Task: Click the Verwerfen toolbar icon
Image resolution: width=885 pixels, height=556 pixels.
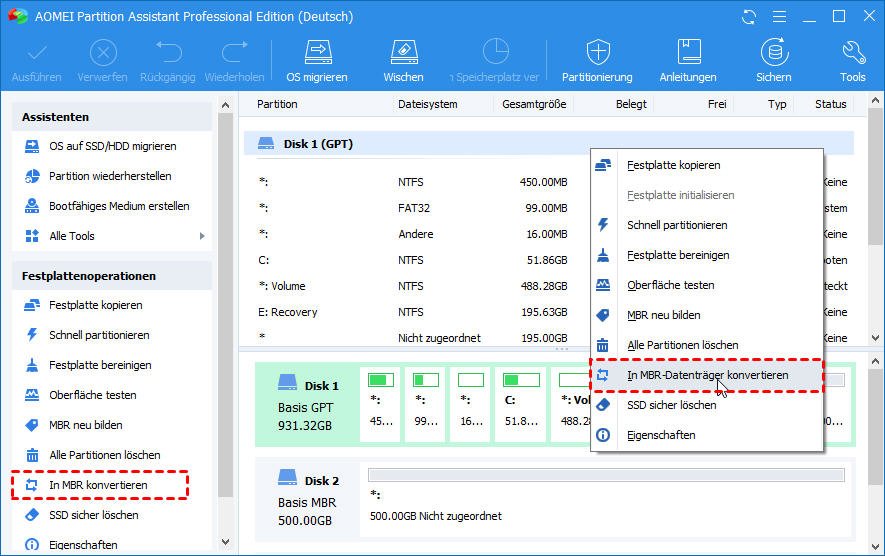Action: click(103, 54)
